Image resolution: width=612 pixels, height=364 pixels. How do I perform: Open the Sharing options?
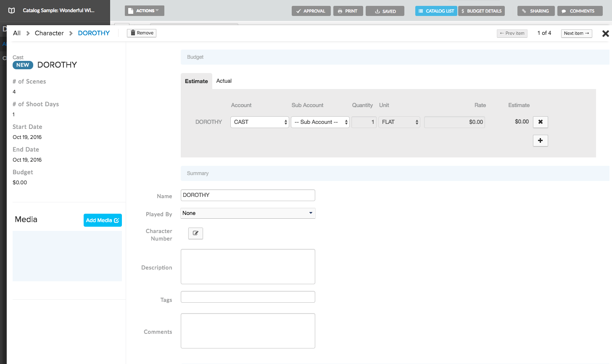pos(536,11)
